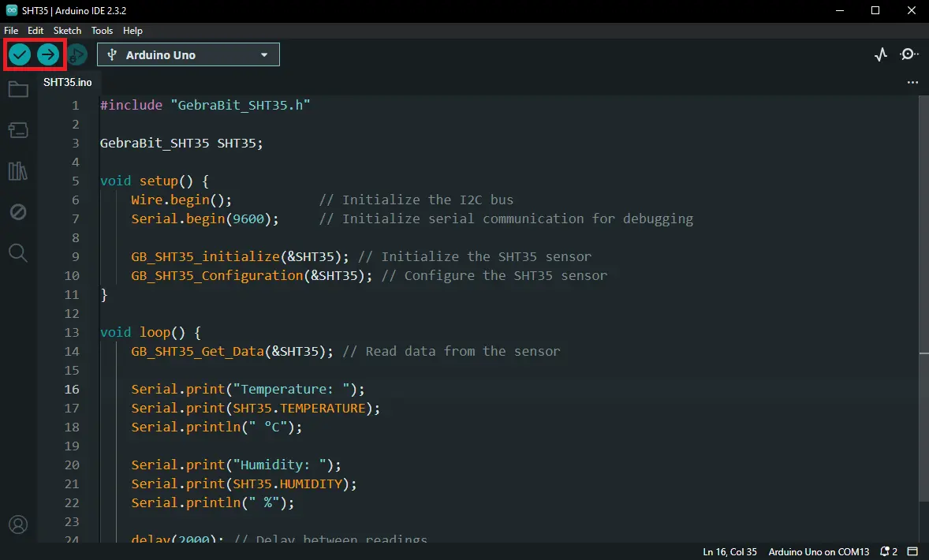Screen dimensions: 929x560
Task: Click the notifications bell in status bar
Action: (888, 551)
